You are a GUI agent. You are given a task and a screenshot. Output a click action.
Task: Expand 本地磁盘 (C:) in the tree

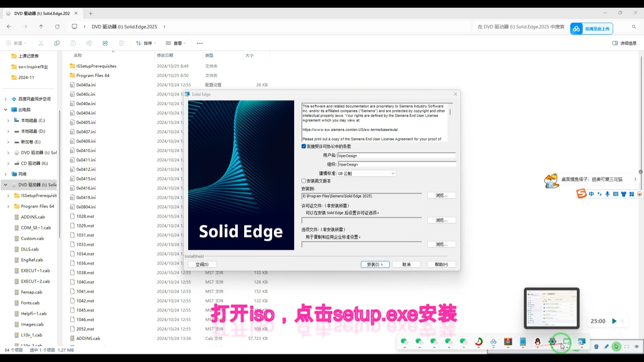(8, 120)
